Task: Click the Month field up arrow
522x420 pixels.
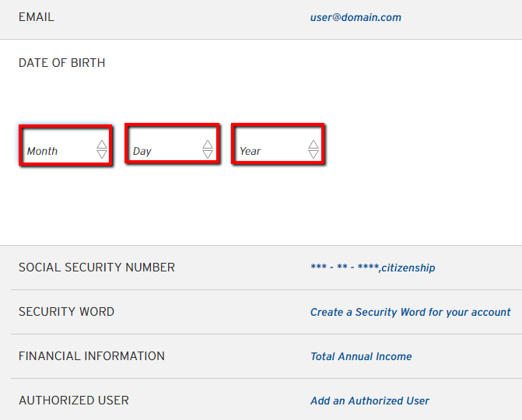Action: (x=102, y=144)
